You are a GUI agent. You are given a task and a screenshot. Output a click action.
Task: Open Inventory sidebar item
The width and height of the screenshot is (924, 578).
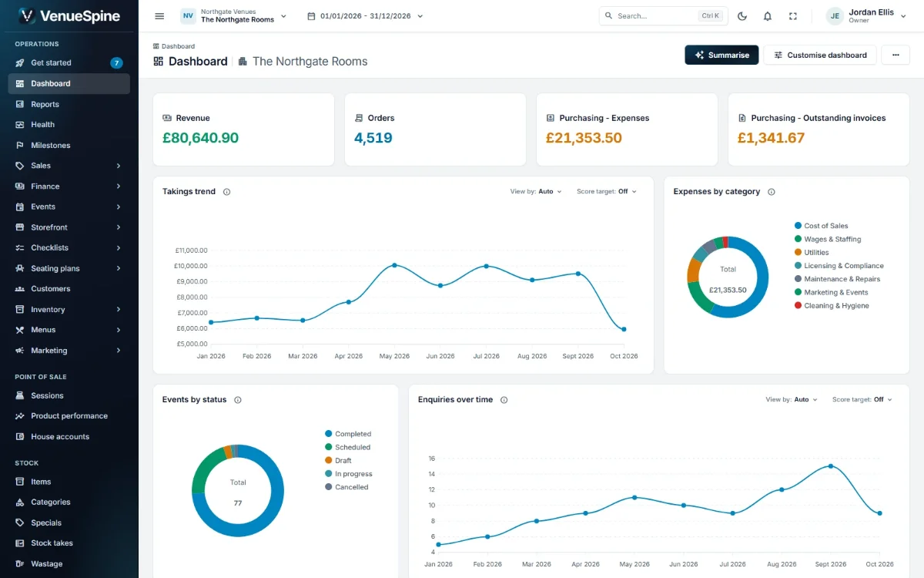pos(69,310)
